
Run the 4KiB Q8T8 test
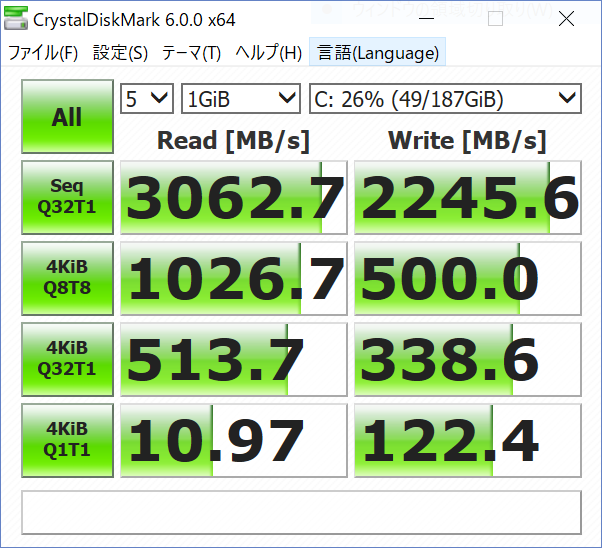(67, 278)
